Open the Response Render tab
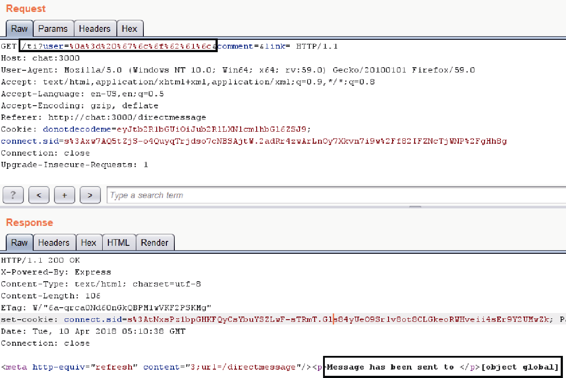The width and height of the screenshot is (566, 378). coord(154,243)
